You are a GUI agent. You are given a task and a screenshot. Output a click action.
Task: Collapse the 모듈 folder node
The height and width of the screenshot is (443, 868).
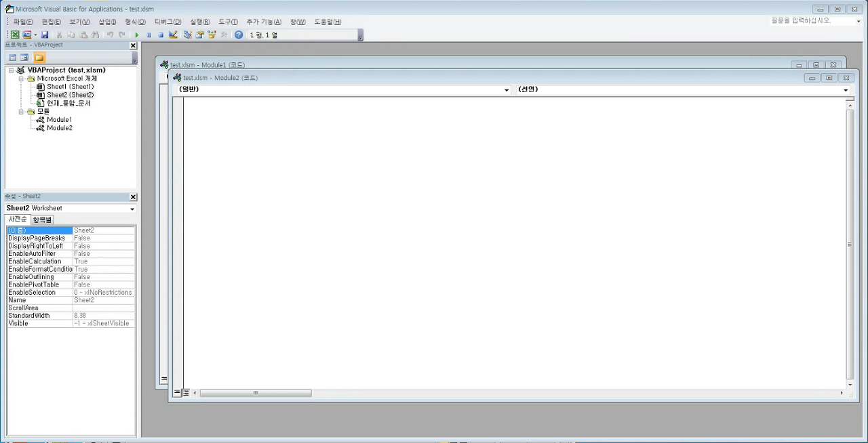(21, 111)
